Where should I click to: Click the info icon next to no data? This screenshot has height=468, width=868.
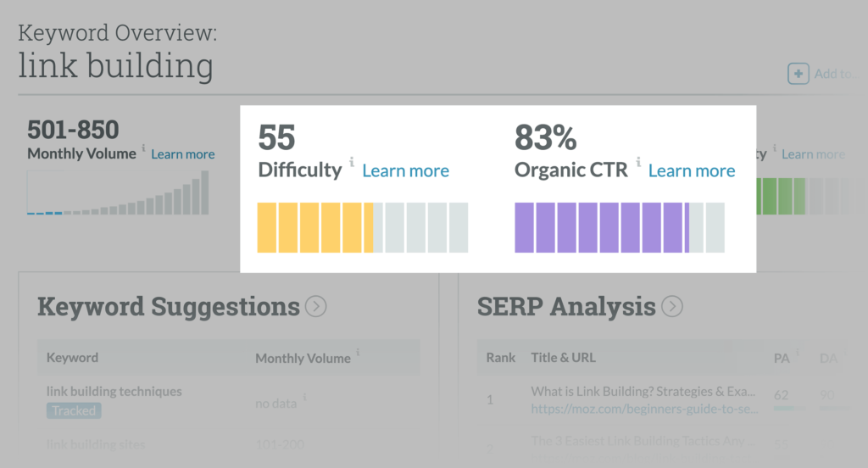pyautogui.click(x=305, y=398)
